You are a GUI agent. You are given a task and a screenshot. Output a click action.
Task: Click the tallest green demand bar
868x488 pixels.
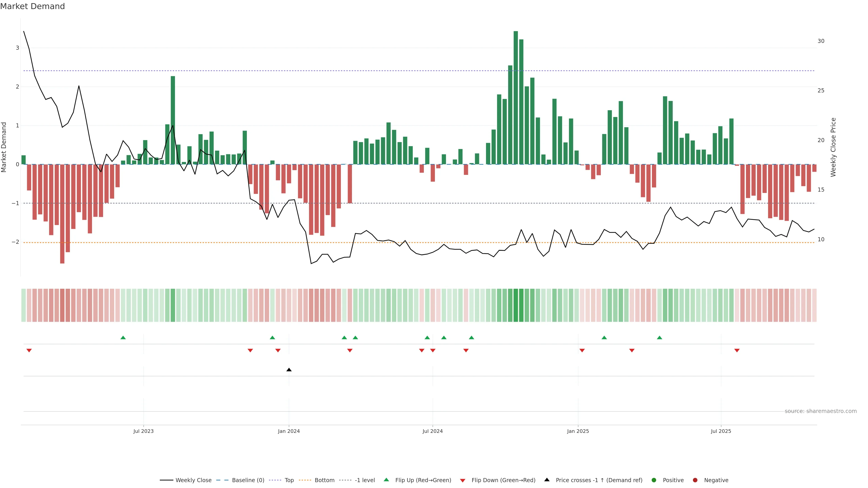tap(516, 98)
